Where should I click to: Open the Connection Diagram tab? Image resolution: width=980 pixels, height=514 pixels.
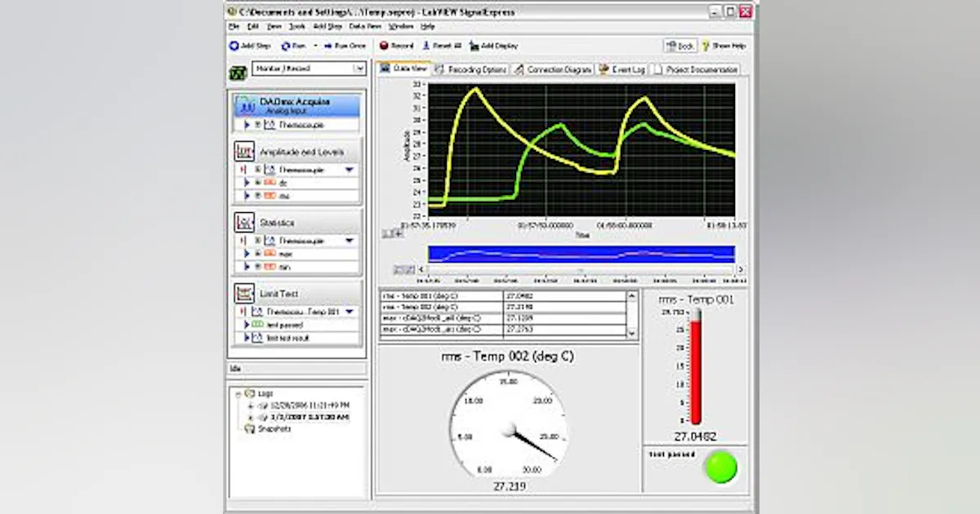553,70
